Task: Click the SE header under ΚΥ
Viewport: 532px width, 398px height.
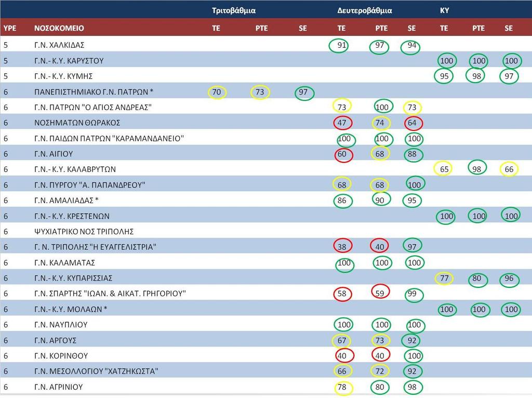Action: 509,28
